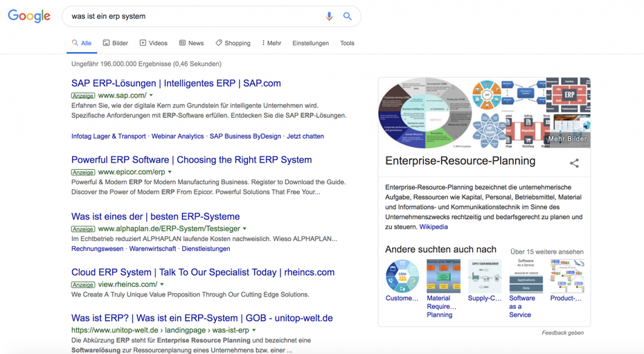Switch to the News tab

191,43
